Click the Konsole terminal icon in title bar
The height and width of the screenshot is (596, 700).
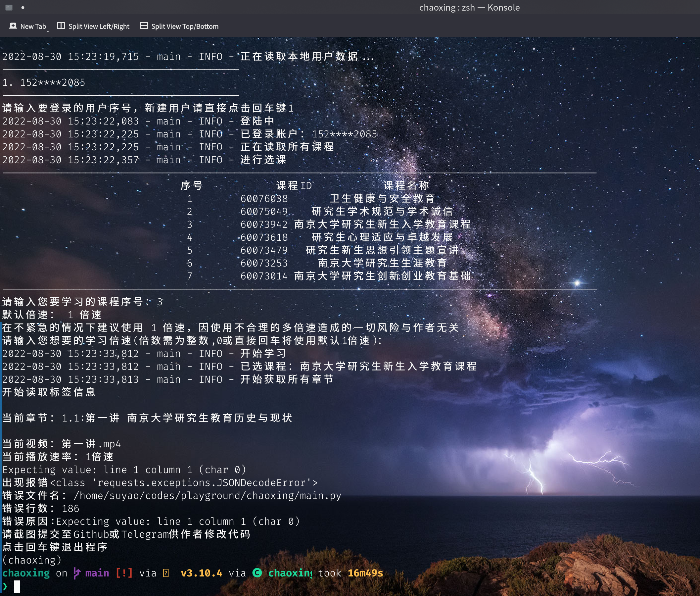[x=9, y=7]
